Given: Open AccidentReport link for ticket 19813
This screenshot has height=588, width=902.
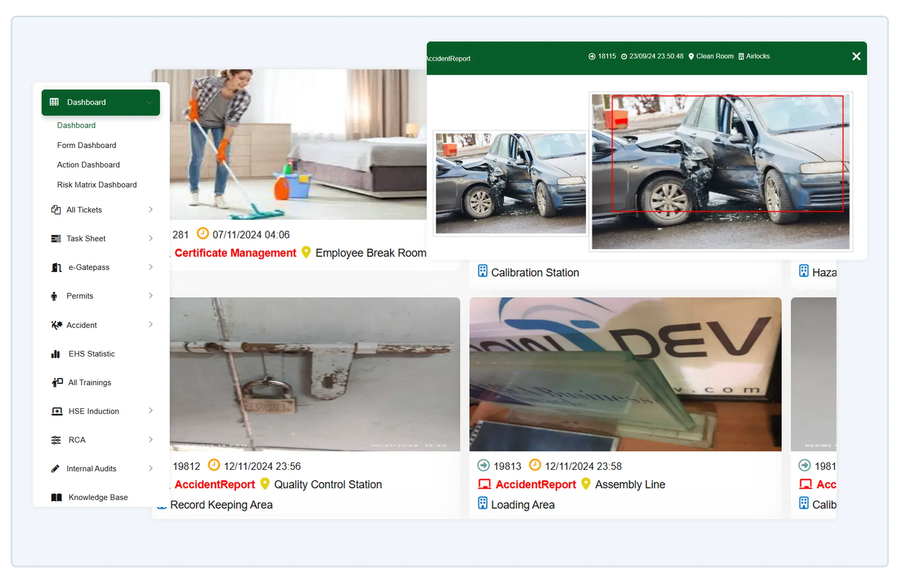Looking at the screenshot, I should (x=536, y=484).
